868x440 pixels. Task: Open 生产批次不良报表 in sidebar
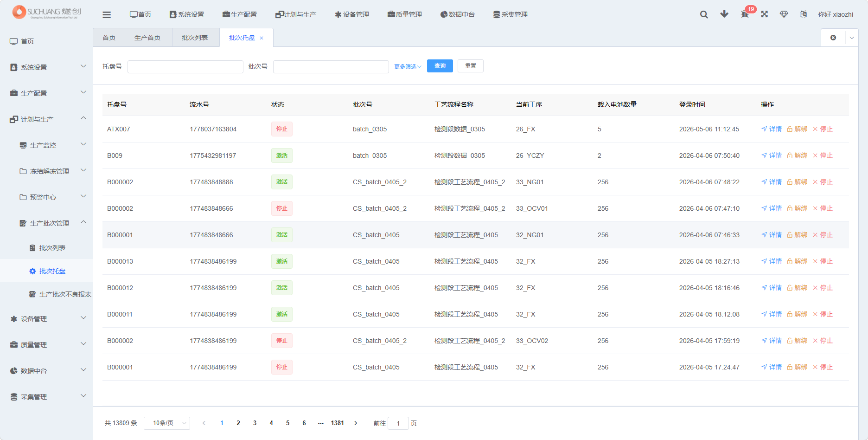[46, 294]
